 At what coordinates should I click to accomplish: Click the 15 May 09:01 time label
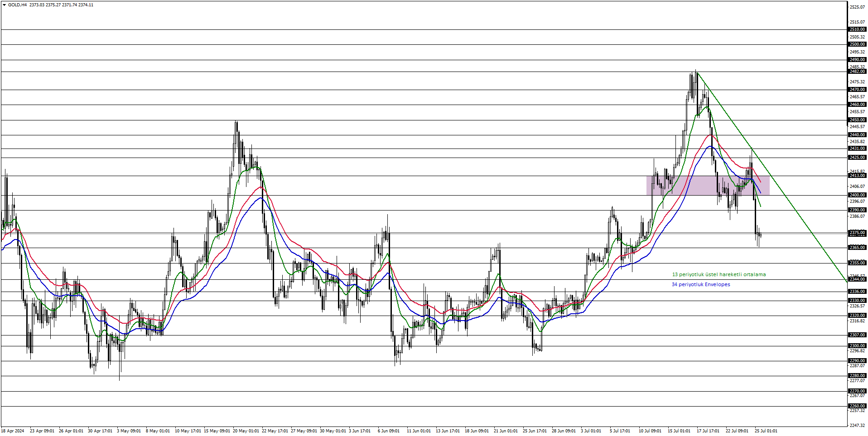point(217,431)
